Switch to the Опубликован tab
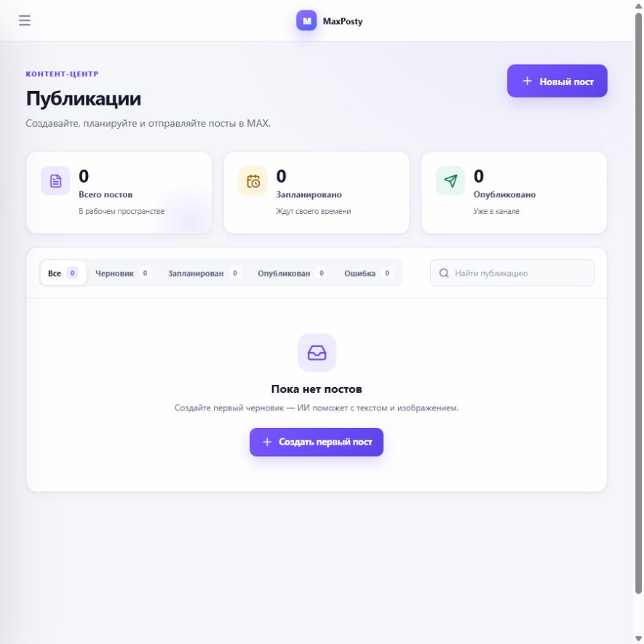Viewport: 644px width, 644px height. pos(292,273)
